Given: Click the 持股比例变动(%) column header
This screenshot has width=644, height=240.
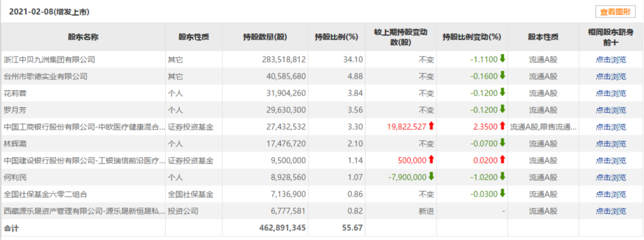Looking at the screenshot, I should [472, 37].
